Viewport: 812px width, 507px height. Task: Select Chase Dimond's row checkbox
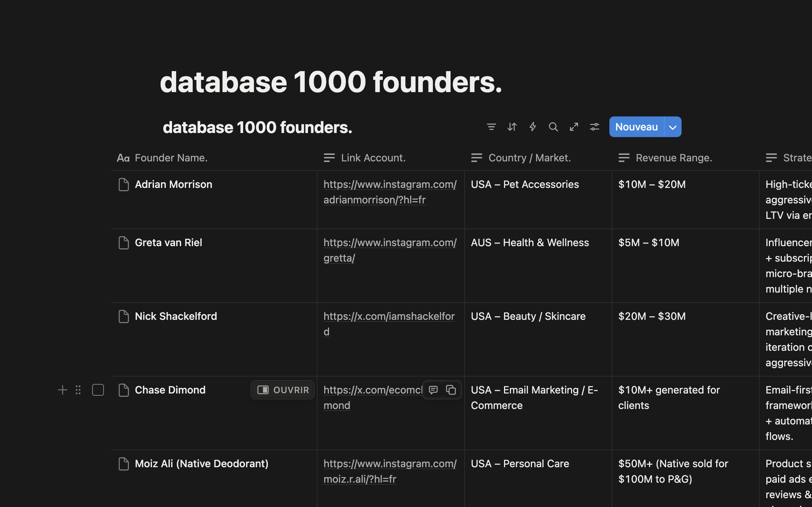[x=98, y=390]
